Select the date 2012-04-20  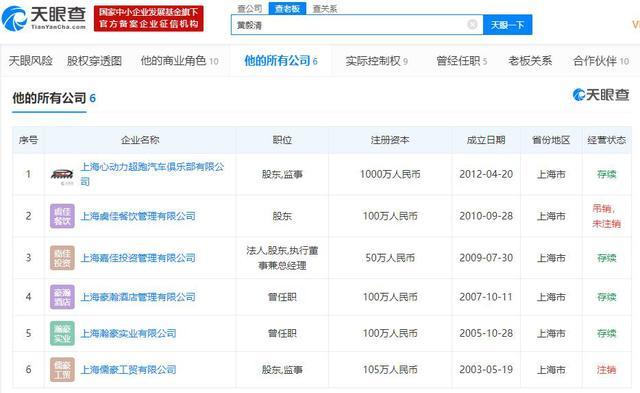point(486,174)
